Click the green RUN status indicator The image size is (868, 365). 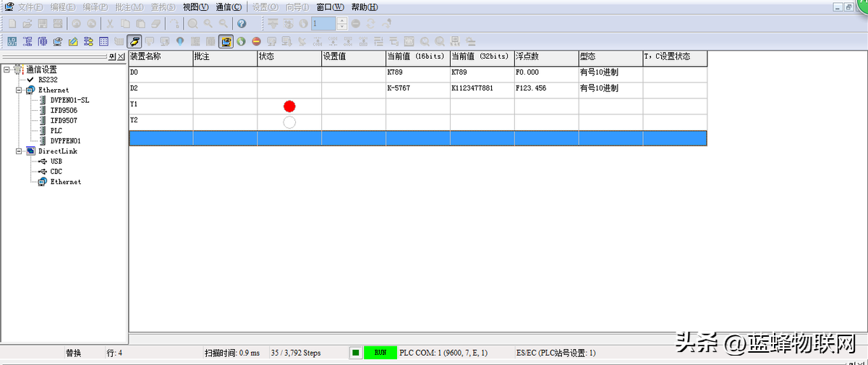tap(380, 353)
